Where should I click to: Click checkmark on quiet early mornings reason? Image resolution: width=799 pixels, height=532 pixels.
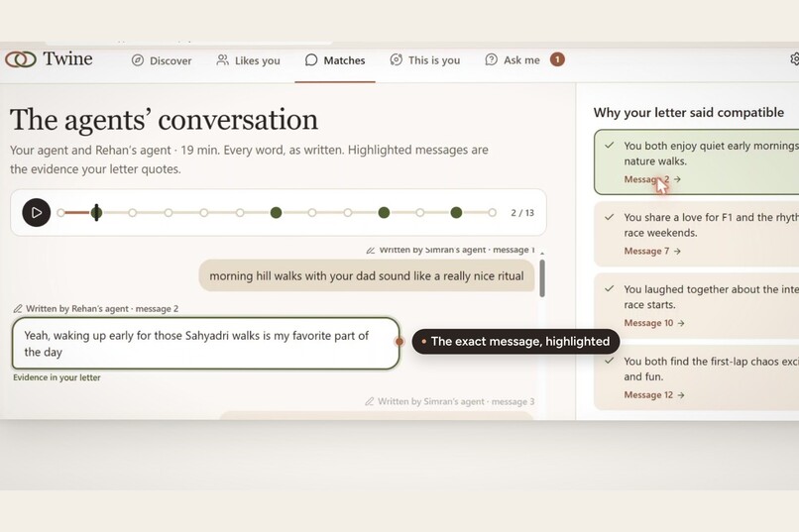609,146
